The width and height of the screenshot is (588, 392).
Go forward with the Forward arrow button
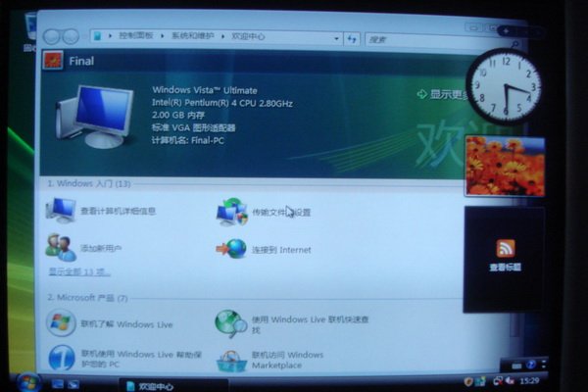(71, 37)
